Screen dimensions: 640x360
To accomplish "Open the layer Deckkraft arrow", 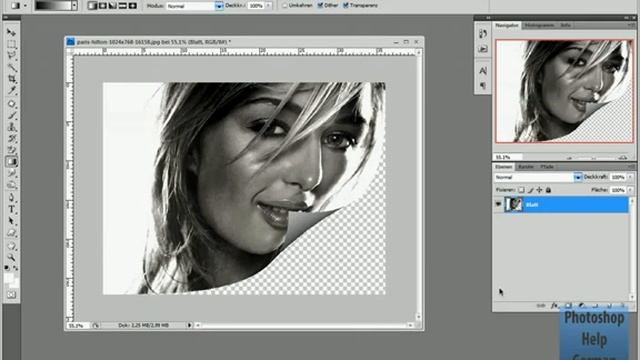I will click(x=630, y=177).
